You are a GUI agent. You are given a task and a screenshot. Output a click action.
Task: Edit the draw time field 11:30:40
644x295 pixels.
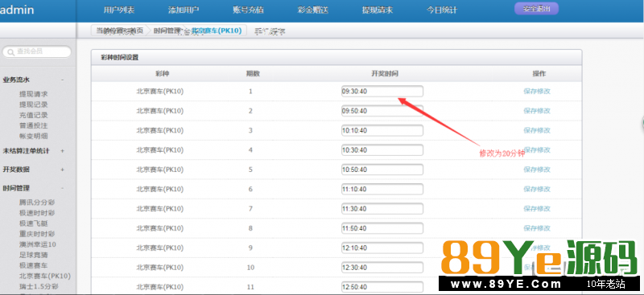tap(382, 209)
